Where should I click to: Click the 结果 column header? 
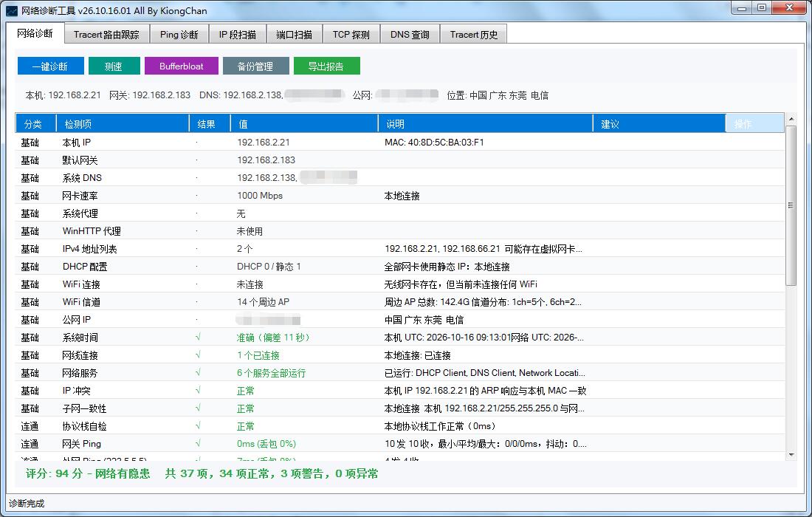[210, 124]
